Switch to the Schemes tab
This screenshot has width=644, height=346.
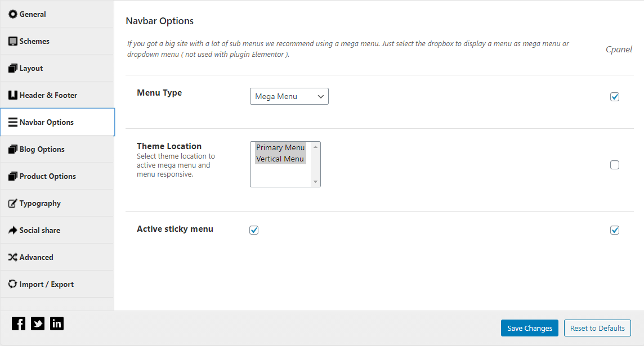point(57,41)
